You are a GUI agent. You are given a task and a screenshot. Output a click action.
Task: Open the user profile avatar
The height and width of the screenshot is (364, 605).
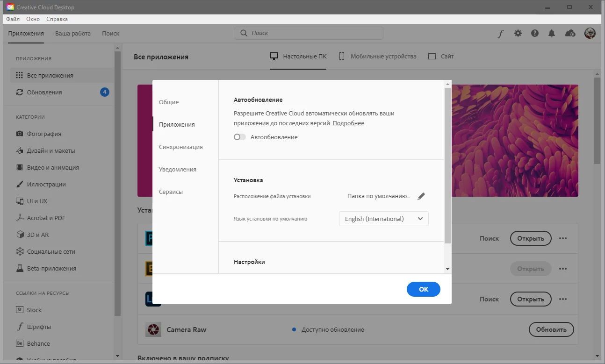[x=590, y=33]
